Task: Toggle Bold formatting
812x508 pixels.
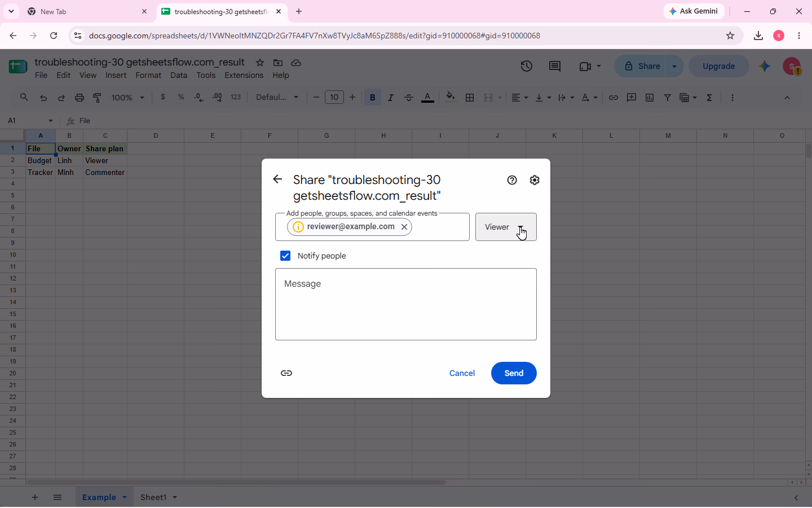Action: pyautogui.click(x=372, y=98)
